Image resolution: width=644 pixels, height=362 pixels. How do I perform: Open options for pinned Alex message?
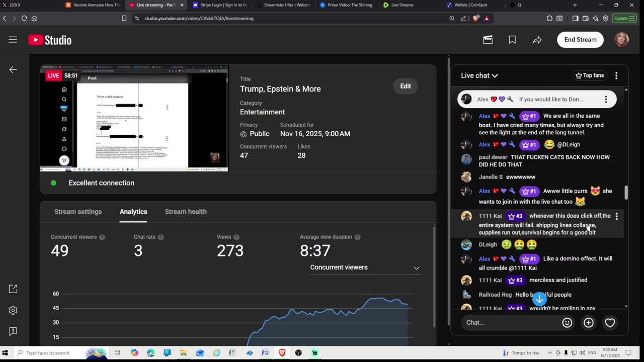tap(606, 99)
